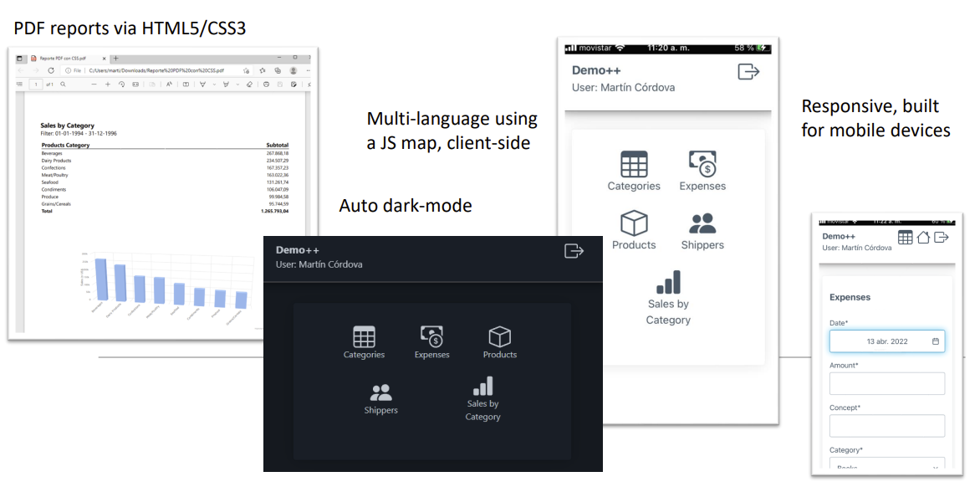The image size is (980, 487).
Task: Expand the highlight tool dropdown in PDF toolbar
Action: [237, 85]
